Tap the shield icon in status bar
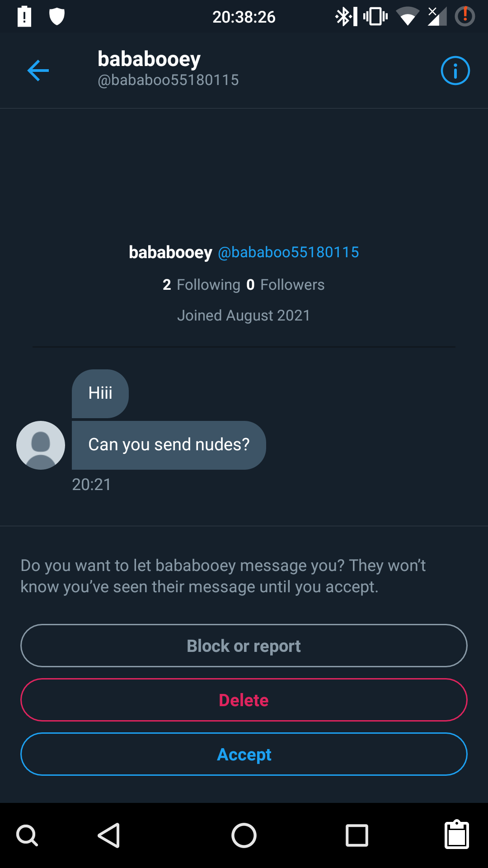 pos(57,17)
